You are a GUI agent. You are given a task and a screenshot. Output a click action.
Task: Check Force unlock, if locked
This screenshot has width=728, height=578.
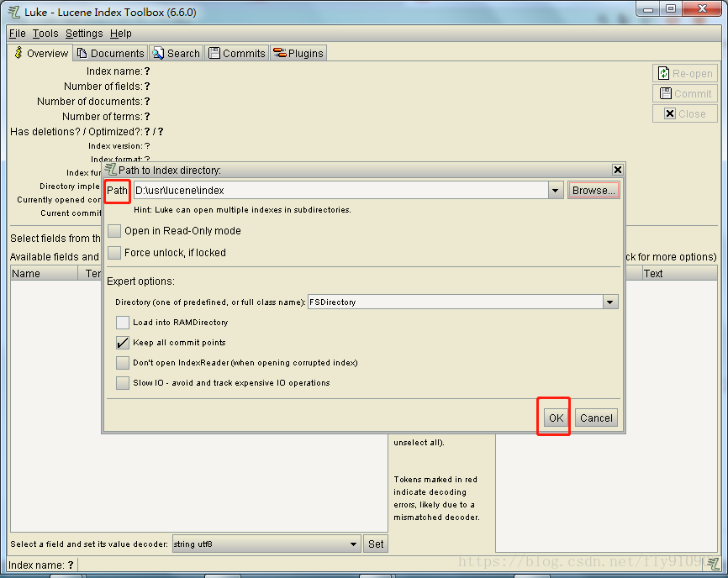[114, 252]
